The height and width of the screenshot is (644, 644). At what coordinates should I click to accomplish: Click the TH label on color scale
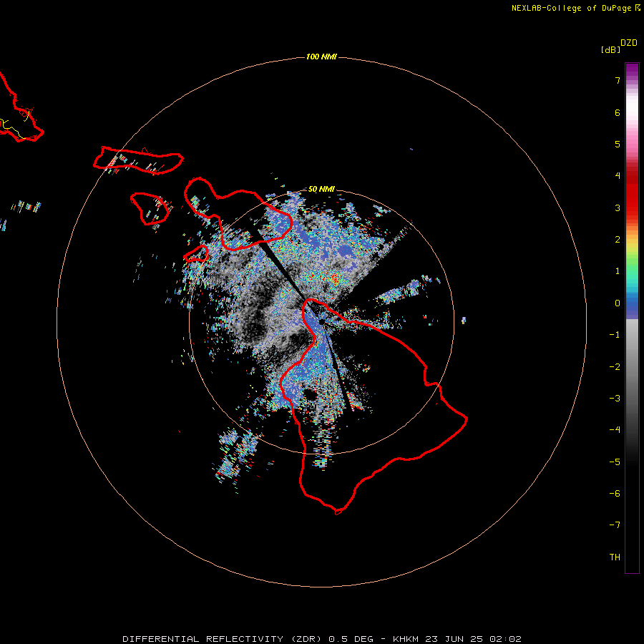click(615, 557)
